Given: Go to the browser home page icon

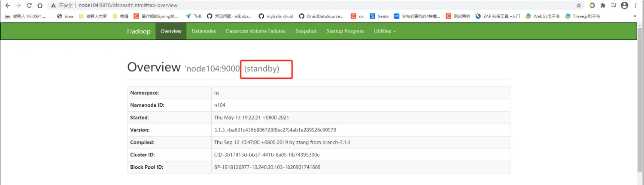Looking at the screenshot, I should (x=40, y=6).
